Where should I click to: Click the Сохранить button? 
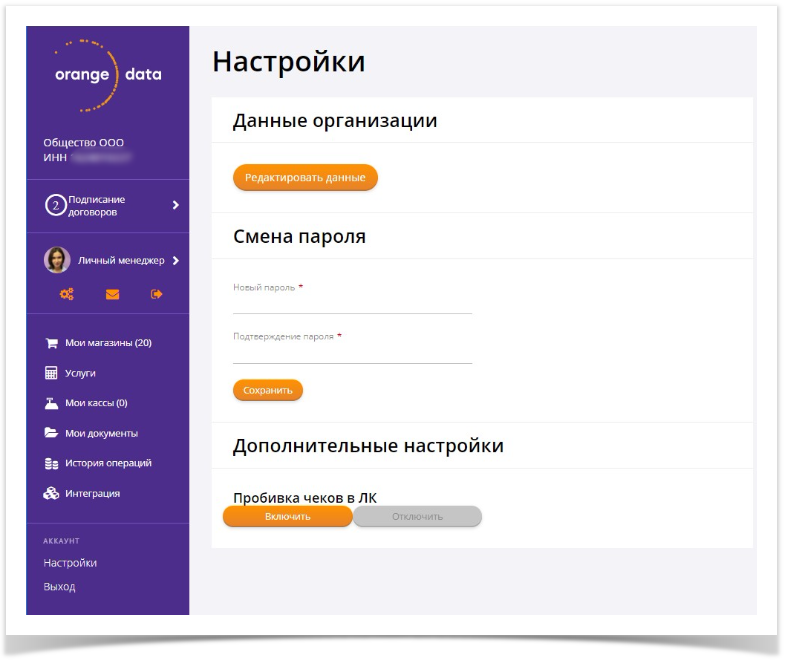(x=268, y=390)
